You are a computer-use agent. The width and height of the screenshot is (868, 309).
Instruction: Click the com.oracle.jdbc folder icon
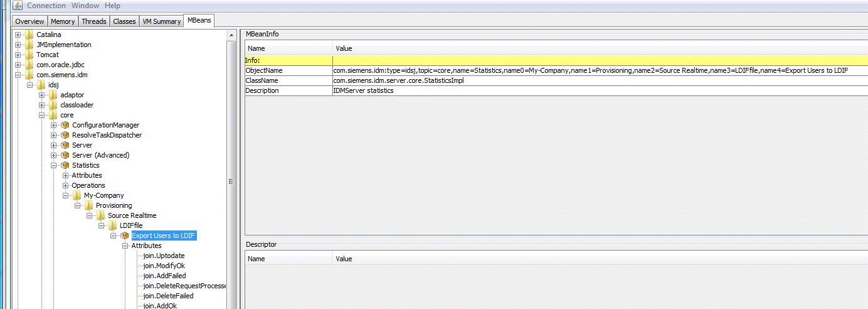tap(29, 65)
